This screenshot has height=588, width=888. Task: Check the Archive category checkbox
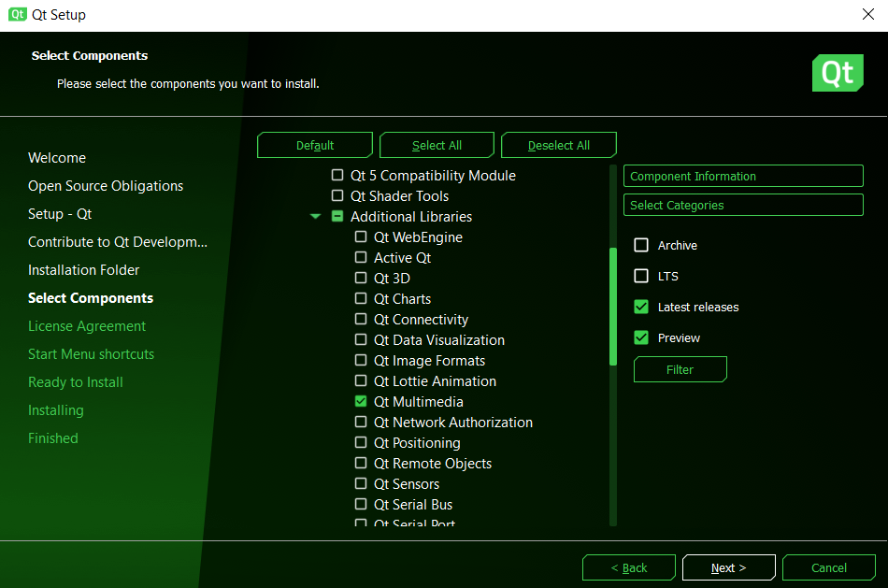(641, 245)
